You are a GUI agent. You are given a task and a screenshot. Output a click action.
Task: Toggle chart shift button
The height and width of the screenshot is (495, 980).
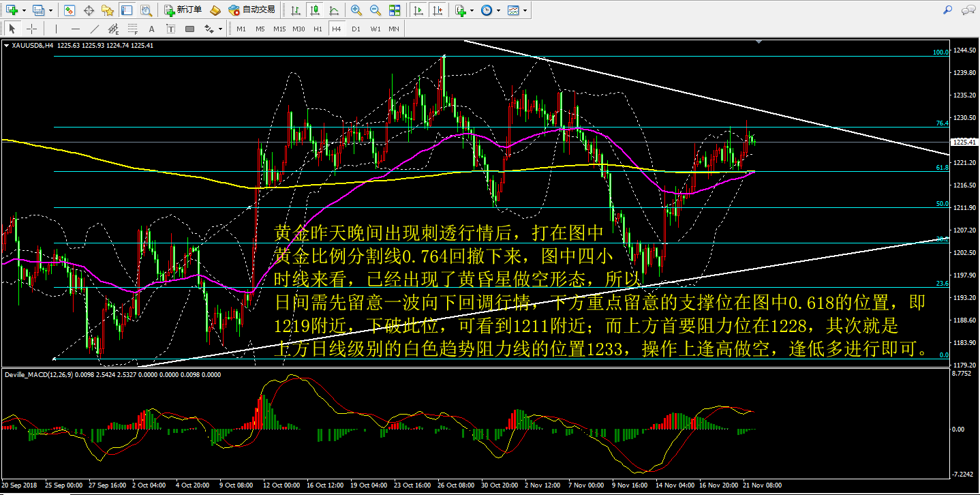click(x=437, y=10)
